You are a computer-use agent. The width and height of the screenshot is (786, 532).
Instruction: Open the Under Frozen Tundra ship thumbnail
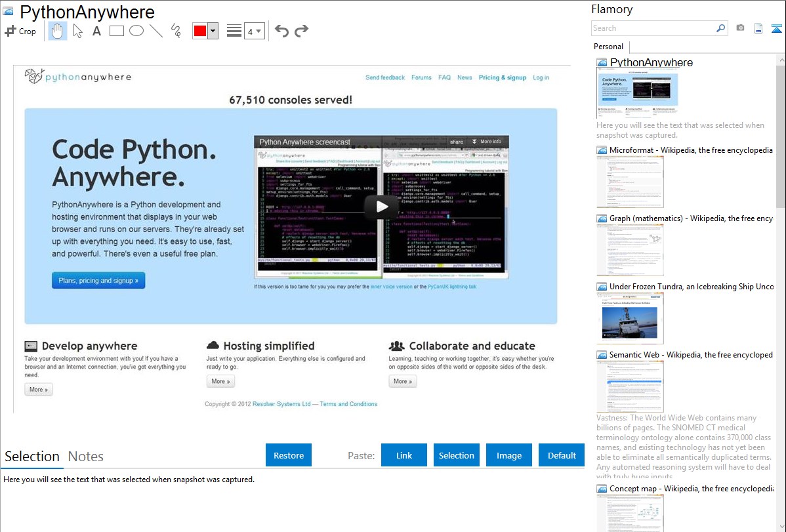click(x=630, y=318)
